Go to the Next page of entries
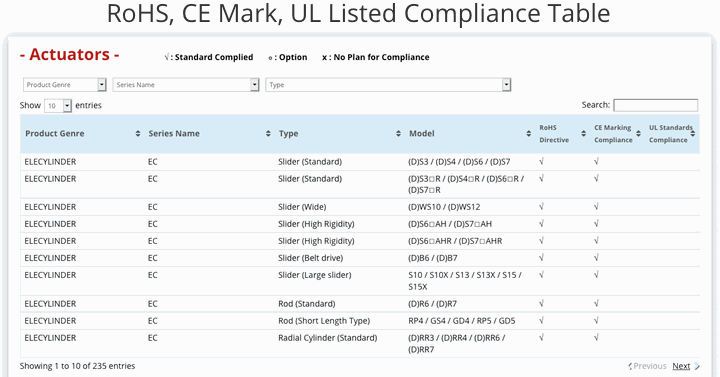Image resolution: width=720 pixels, height=377 pixels. pyautogui.click(x=681, y=366)
